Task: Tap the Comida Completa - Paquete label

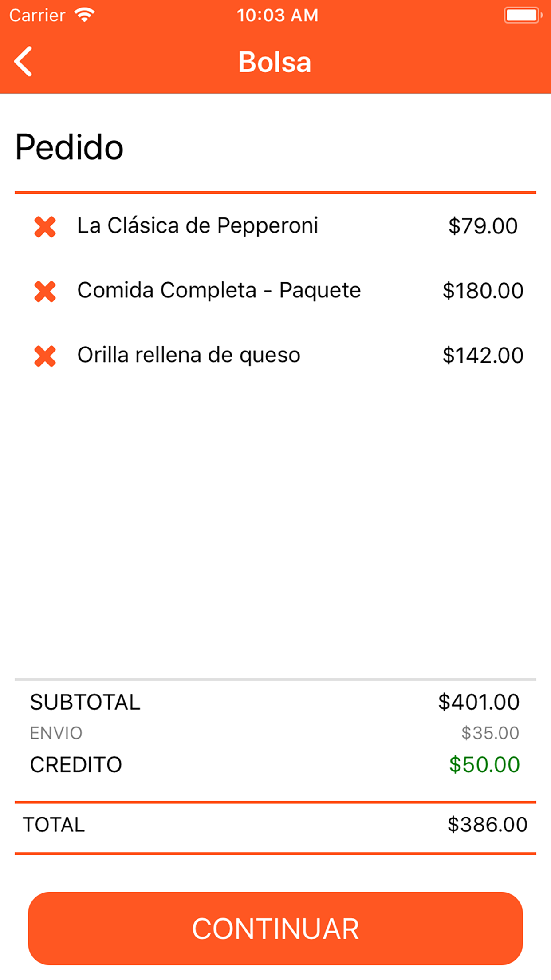Action: coord(219,290)
